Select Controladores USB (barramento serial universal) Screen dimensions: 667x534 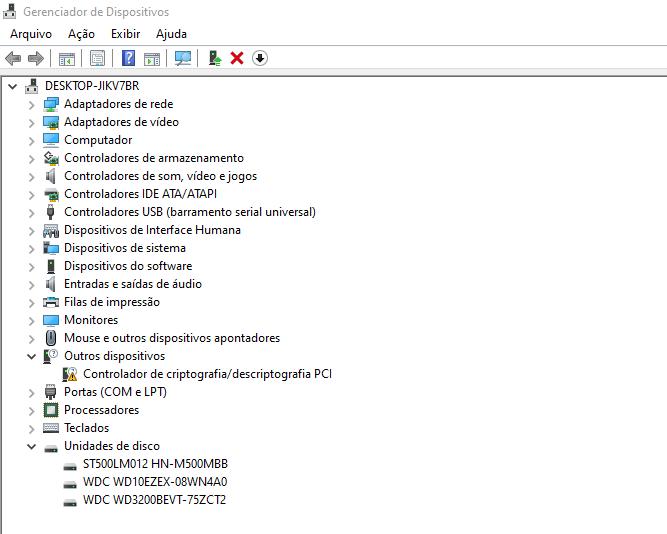pyautogui.click(x=190, y=212)
